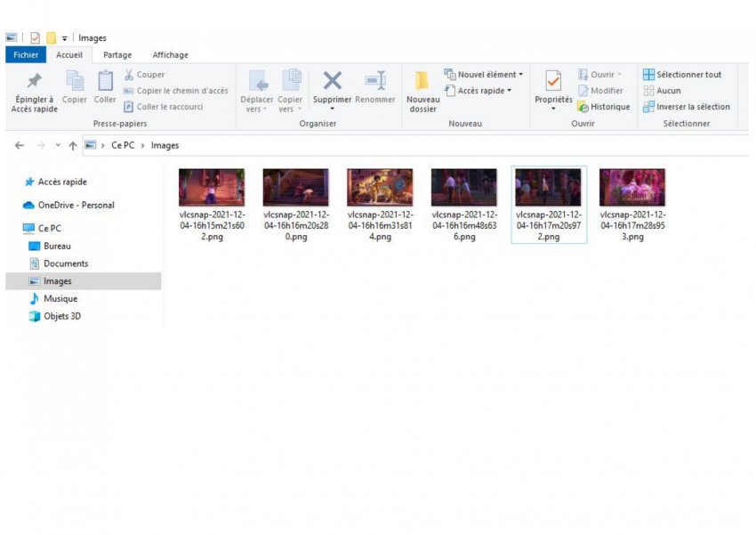Open the Customize Quick Access Toolbar arrow

[x=64, y=38]
